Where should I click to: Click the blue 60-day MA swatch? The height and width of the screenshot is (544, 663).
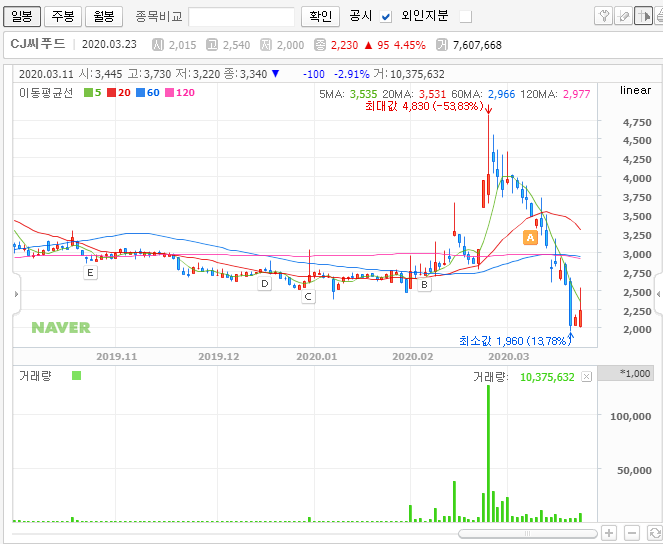click(x=140, y=93)
